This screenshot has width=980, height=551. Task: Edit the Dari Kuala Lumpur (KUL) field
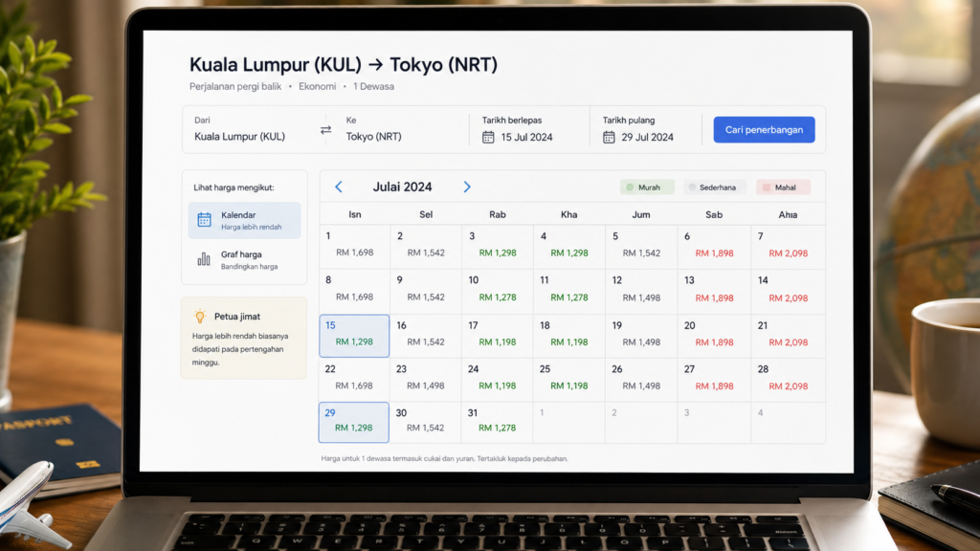[254, 129]
